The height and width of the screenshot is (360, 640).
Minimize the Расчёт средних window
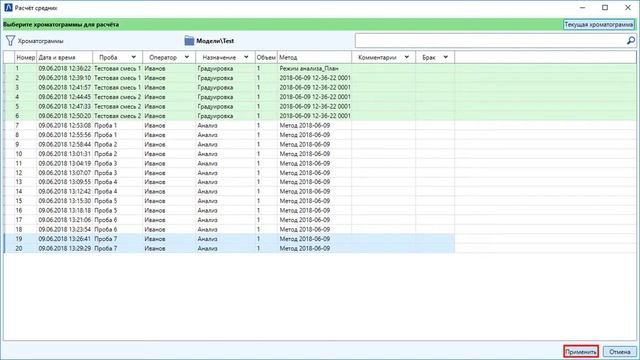582,7
